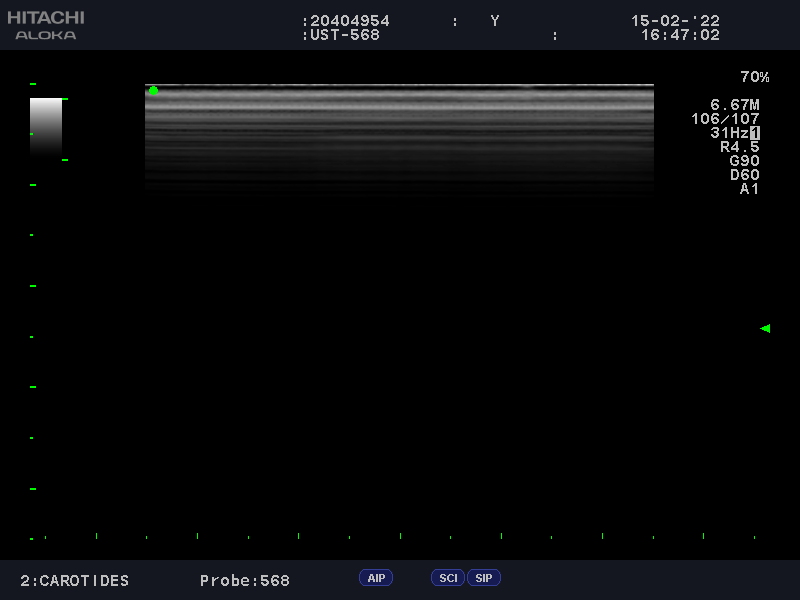Click the exam date 15-02-'22
This screenshot has height=600, width=800.
(675, 21)
